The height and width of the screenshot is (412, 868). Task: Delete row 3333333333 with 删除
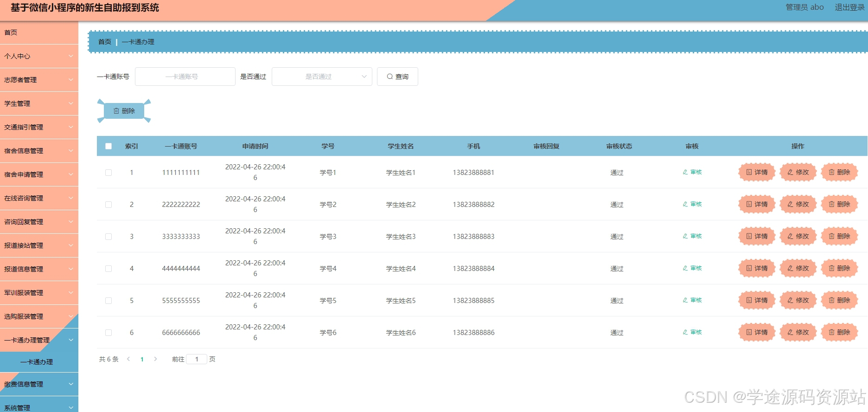pyautogui.click(x=839, y=236)
